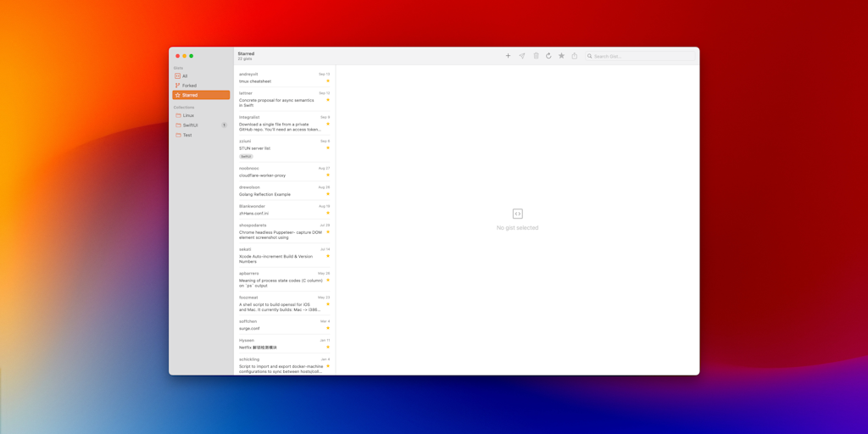
Task: Click the plus icon to add a gist
Action: point(508,56)
